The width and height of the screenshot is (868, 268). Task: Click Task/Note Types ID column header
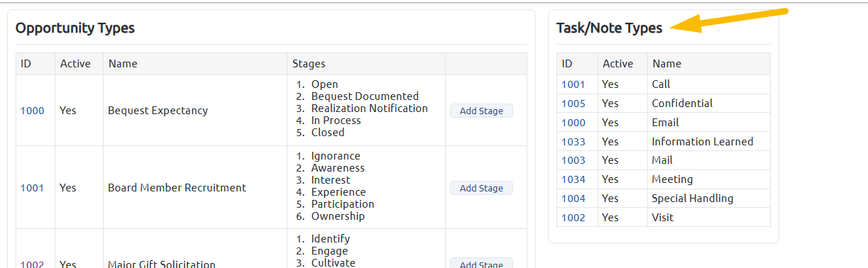(577, 64)
